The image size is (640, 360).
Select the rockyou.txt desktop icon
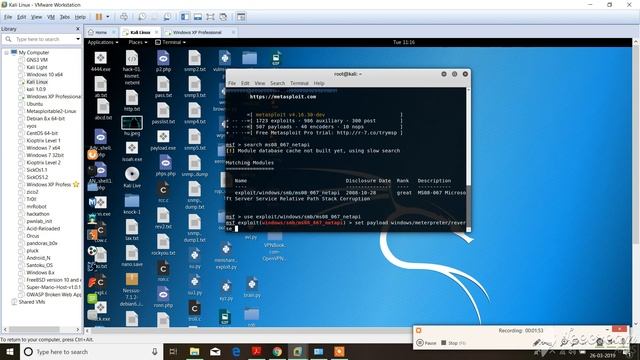pos(163,245)
